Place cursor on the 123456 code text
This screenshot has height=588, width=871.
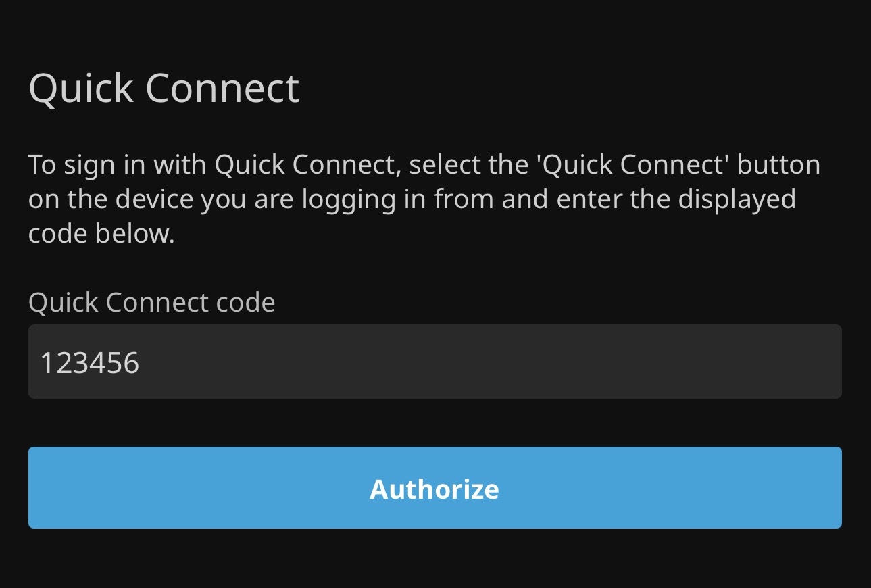pos(90,363)
